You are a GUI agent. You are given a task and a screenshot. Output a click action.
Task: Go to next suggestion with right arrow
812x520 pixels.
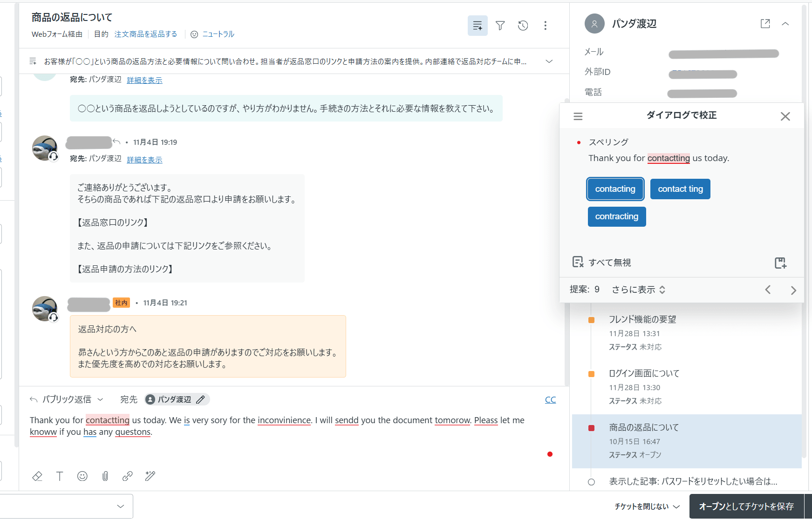click(793, 290)
